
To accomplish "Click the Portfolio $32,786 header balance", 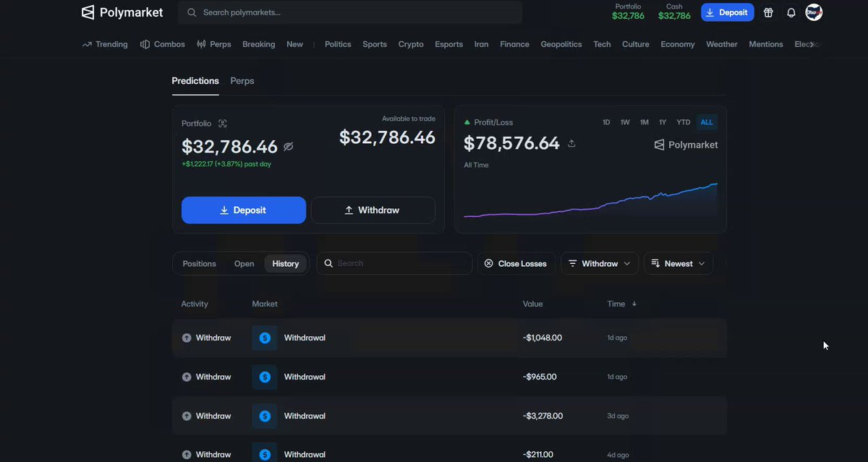I will (x=628, y=12).
